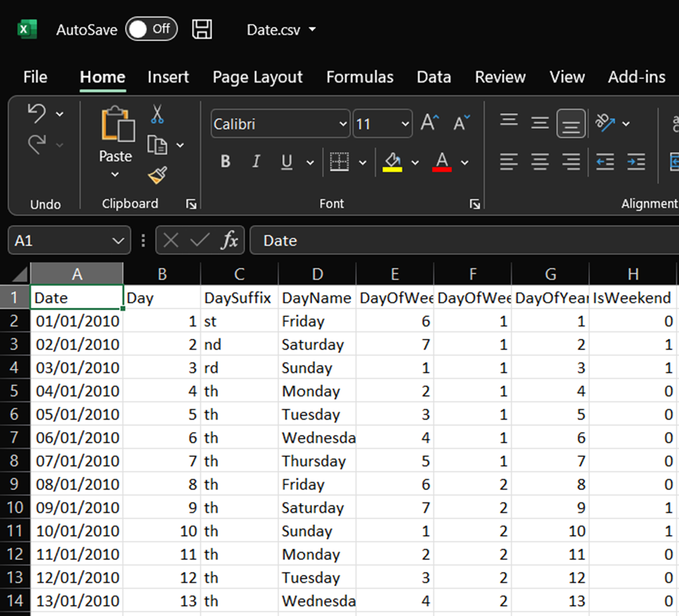Image resolution: width=679 pixels, height=616 pixels.
Task: Toggle the Bottom Align button
Action: tap(571, 124)
